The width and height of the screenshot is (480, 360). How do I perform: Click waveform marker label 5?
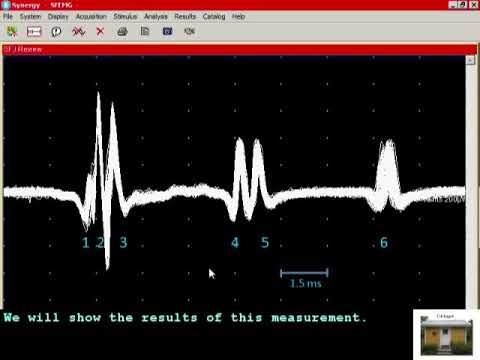point(265,243)
